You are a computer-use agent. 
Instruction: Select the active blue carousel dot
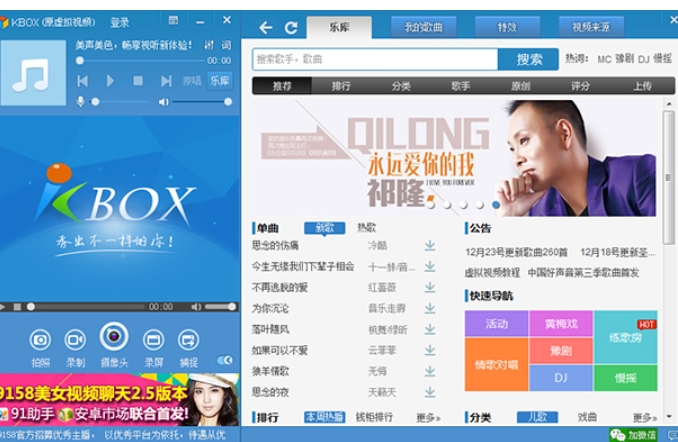pos(496,205)
